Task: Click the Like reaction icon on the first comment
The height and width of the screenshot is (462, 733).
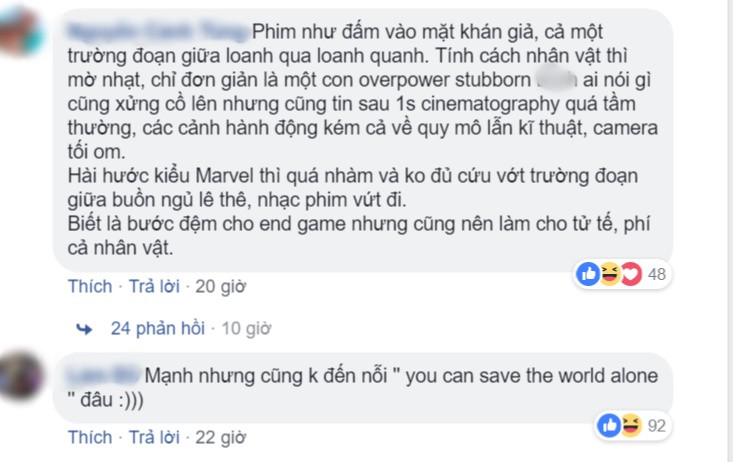Action: pos(588,274)
